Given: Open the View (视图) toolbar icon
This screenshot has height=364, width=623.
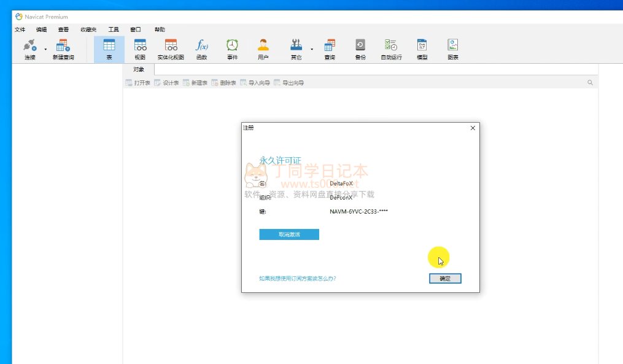Looking at the screenshot, I should coord(140,48).
